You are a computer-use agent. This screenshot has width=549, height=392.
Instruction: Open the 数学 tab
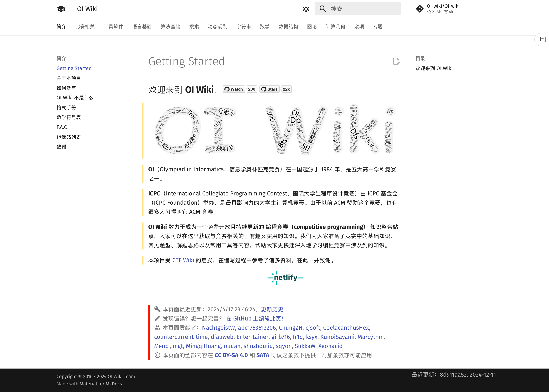[x=264, y=27]
